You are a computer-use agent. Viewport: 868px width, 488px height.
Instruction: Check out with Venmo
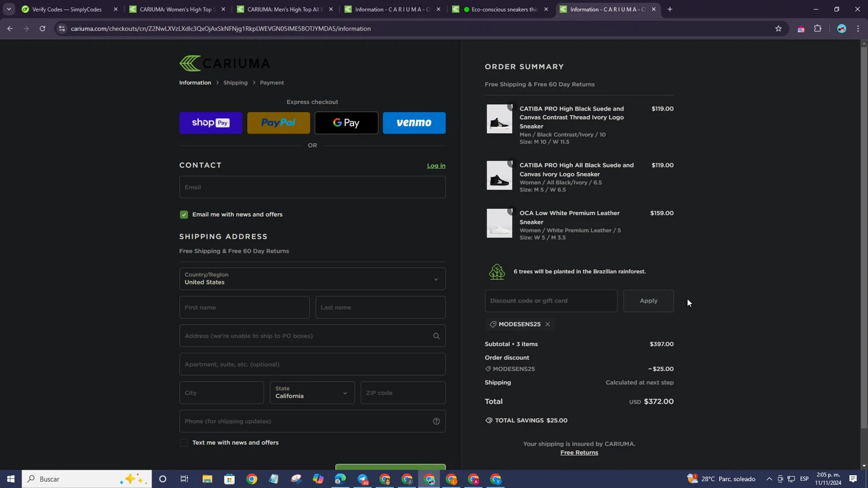coord(414,123)
